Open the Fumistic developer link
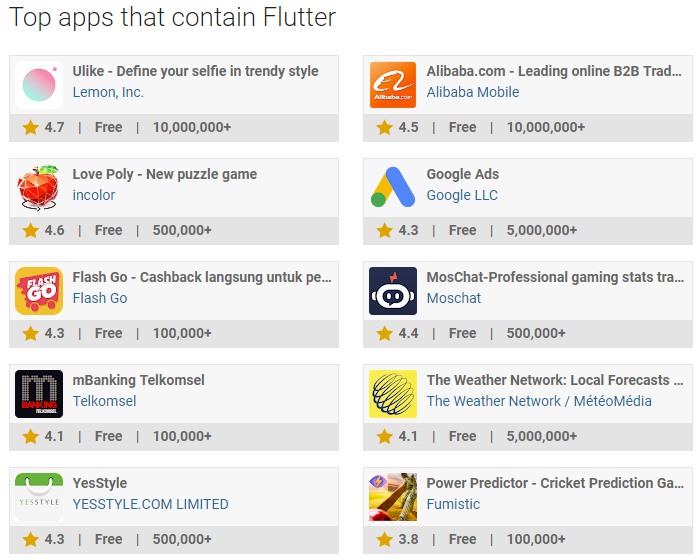This screenshot has width=700, height=560. click(453, 504)
